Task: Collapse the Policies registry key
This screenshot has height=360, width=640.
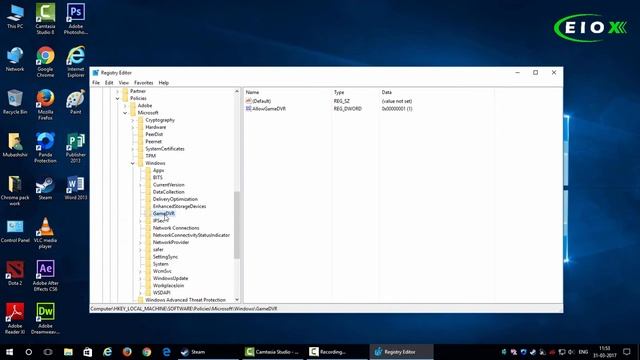Action: [118, 98]
